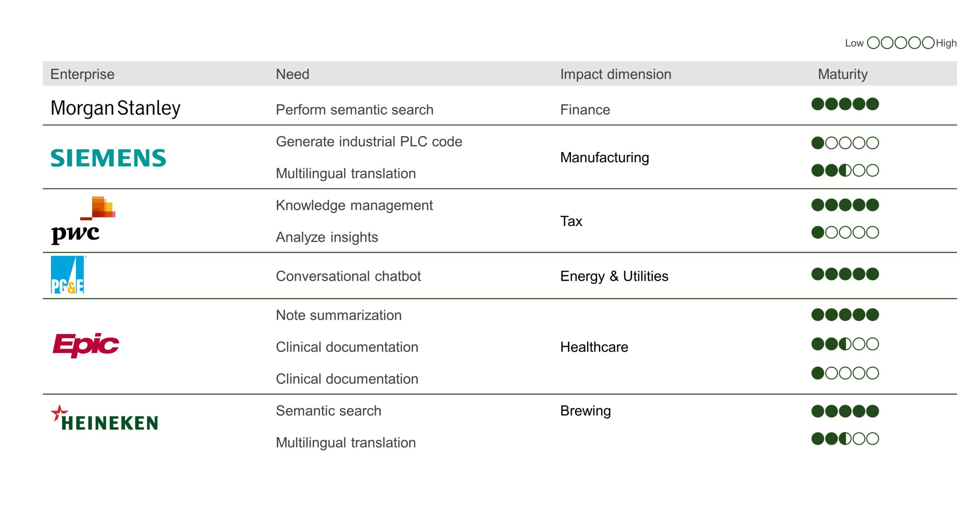
Task: Click Morgan Stanley's maturity rating dots
Action: [845, 104]
